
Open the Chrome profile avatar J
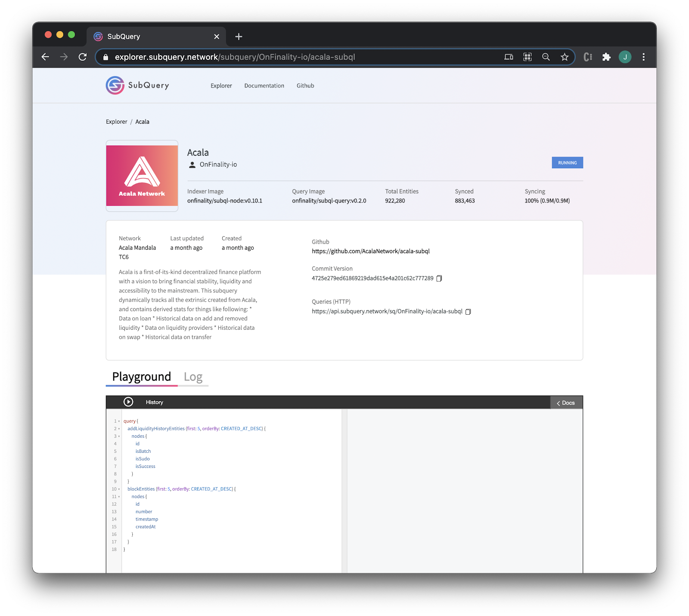[x=625, y=56]
